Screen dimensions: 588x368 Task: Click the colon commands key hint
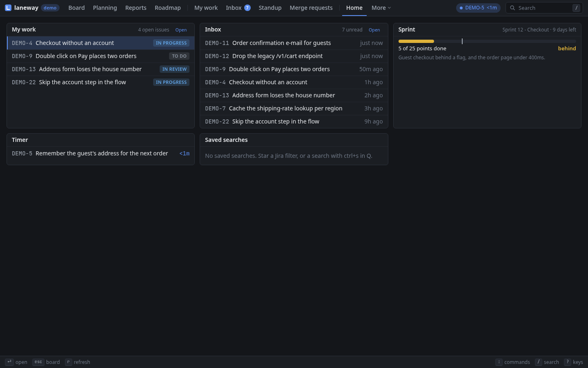[499, 362]
